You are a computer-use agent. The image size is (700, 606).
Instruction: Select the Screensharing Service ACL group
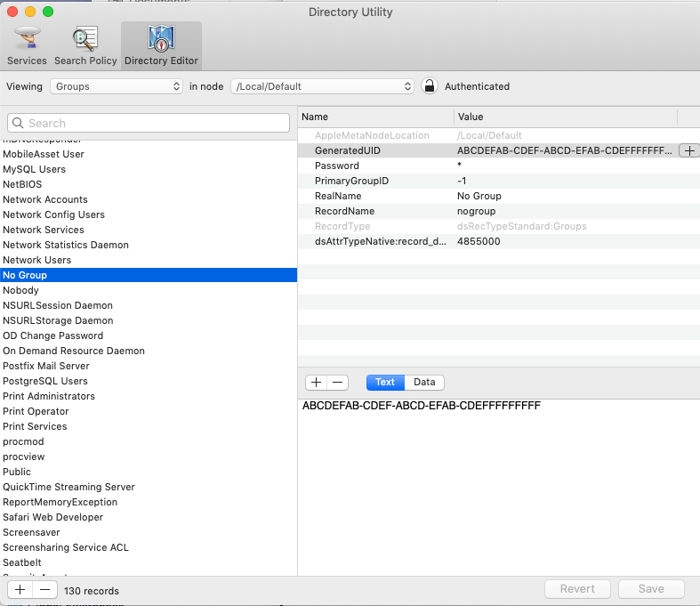point(149,548)
